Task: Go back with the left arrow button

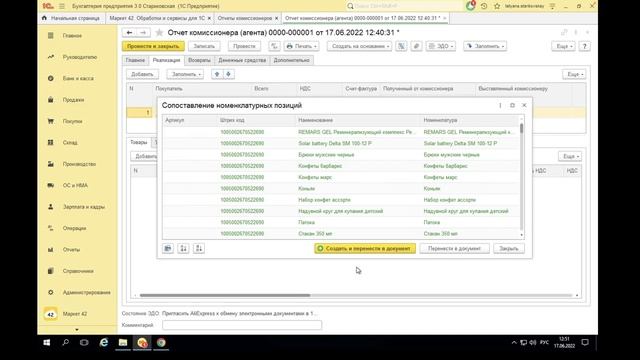Action: (x=129, y=33)
